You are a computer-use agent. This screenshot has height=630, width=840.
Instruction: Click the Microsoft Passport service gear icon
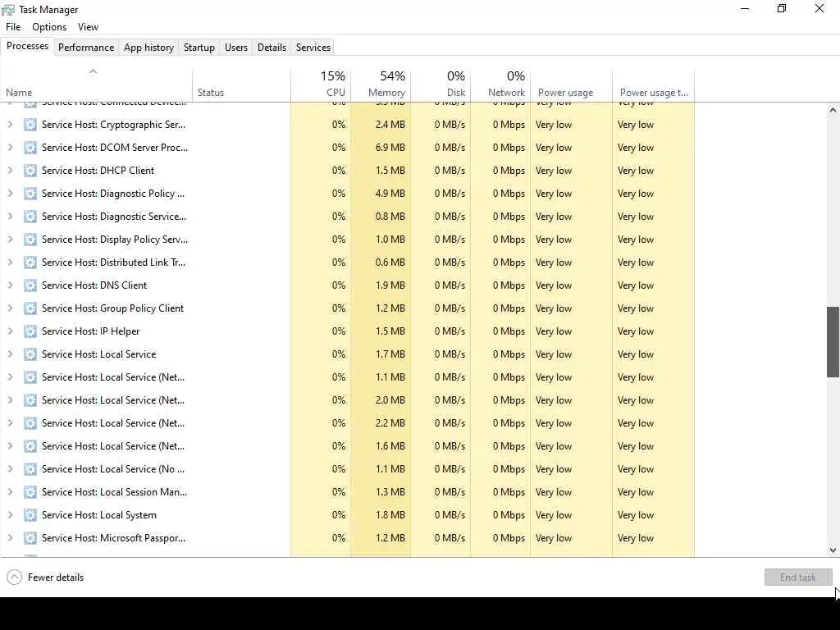point(30,538)
